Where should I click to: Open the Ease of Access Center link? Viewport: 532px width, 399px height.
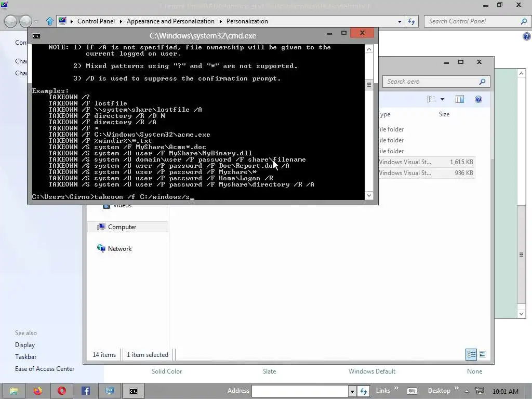(x=45, y=368)
